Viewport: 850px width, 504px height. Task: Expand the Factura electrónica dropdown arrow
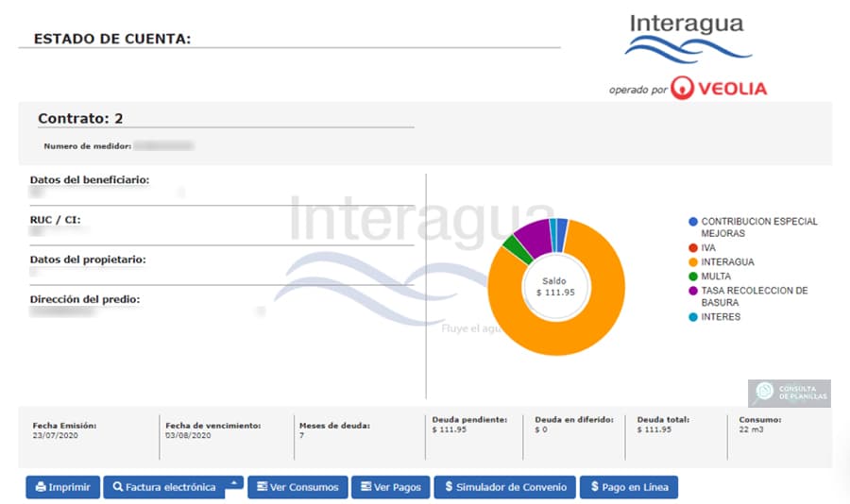pos(234,482)
